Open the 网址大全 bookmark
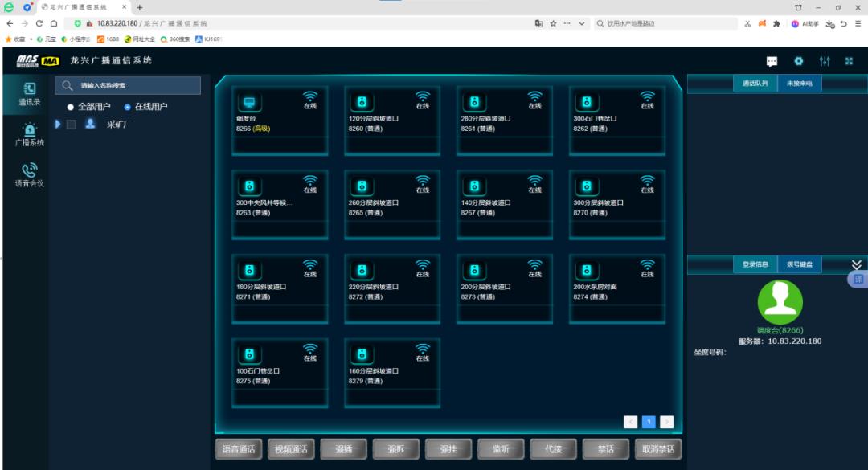 (x=140, y=39)
